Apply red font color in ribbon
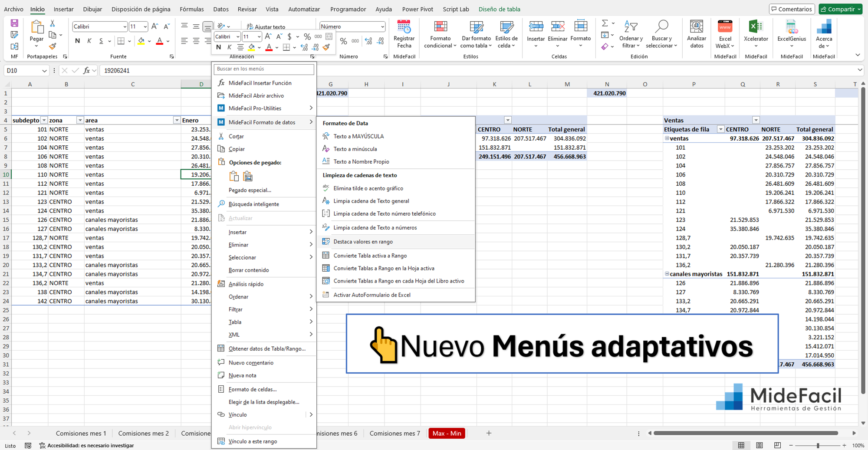 tap(160, 41)
